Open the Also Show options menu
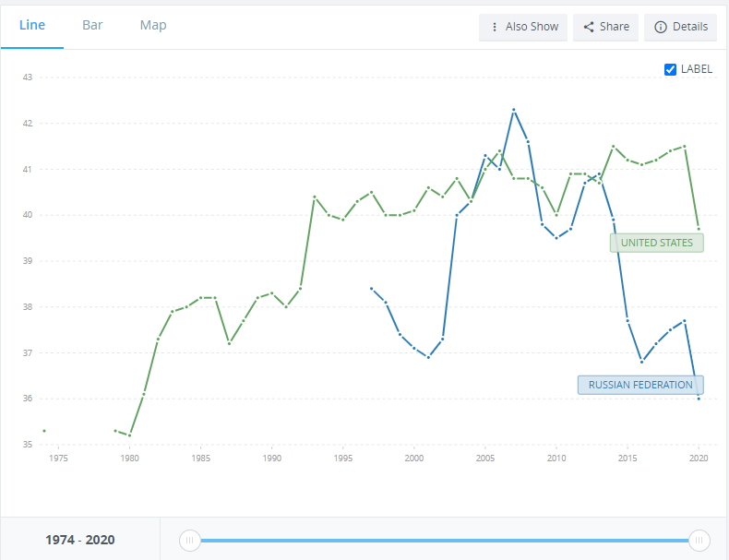The height and width of the screenshot is (560, 729). point(523,27)
